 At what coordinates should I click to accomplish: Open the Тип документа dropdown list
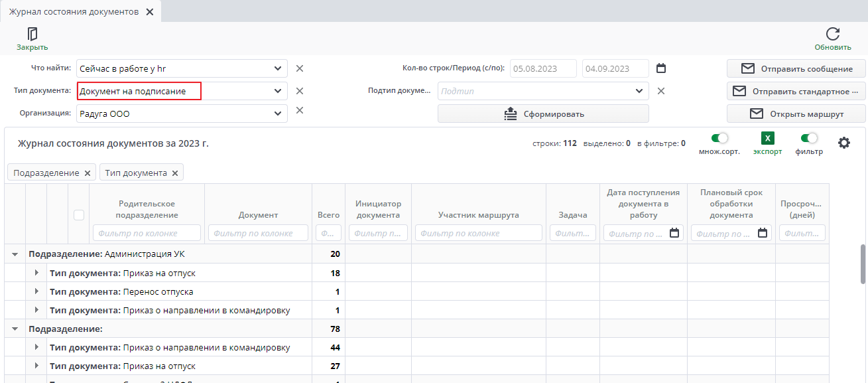click(278, 91)
